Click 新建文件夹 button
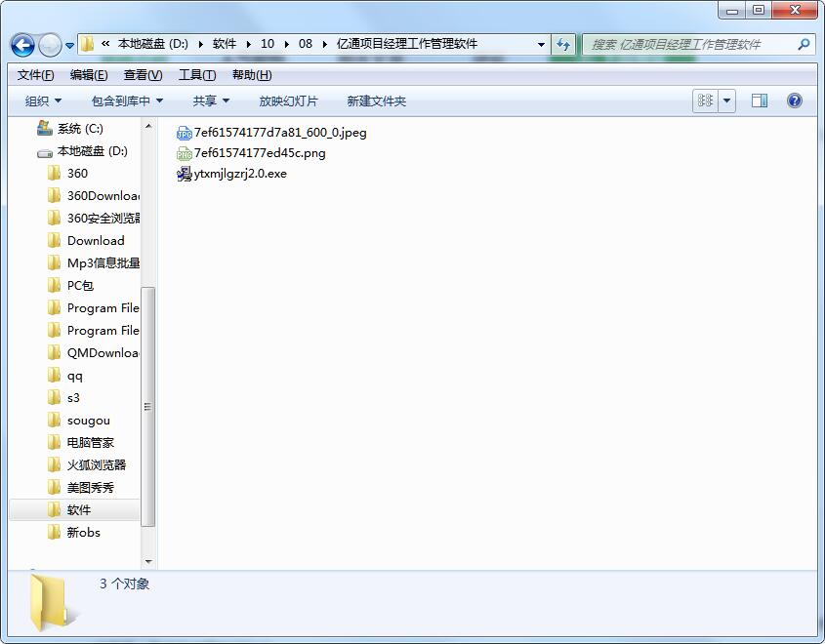 click(x=376, y=101)
